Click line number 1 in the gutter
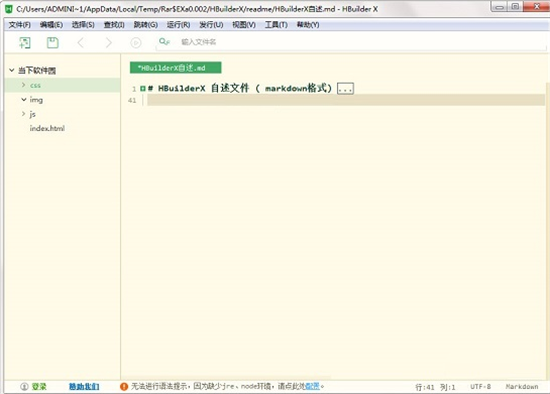The height and width of the screenshot is (394, 550). tap(134, 89)
